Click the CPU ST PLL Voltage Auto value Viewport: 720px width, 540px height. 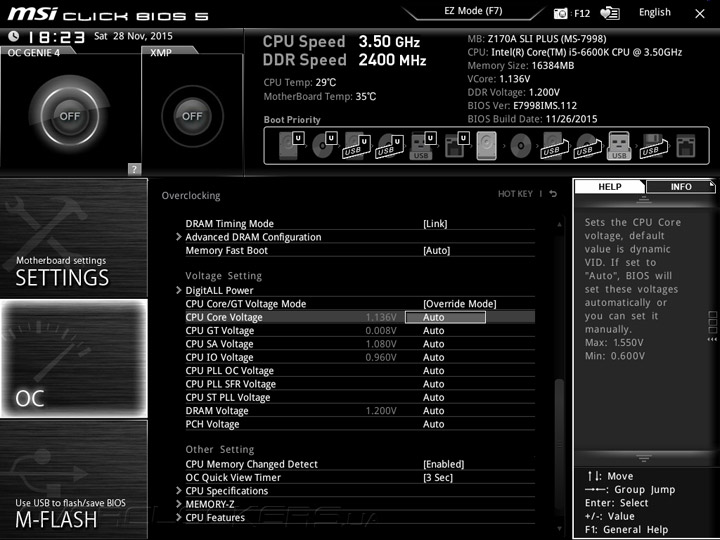click(433, 397)
